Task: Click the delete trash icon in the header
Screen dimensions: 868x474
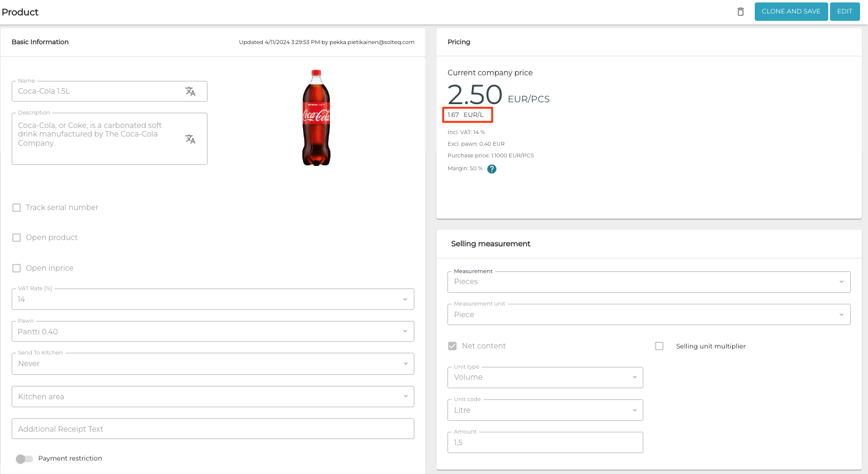Action: [740, 11]
